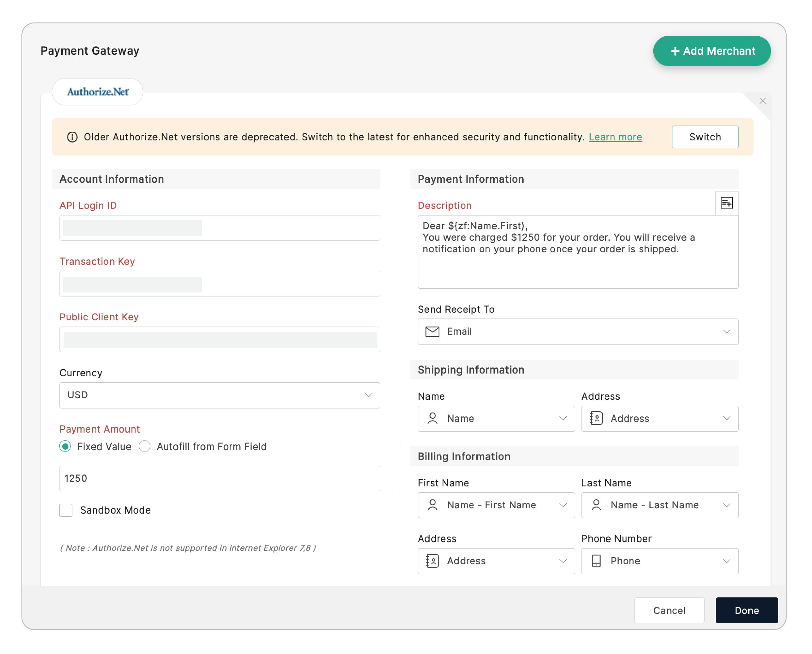Close the Authorize.Net merchant panel with X
The height and width of the screenshot is (654, 812).
762,101
